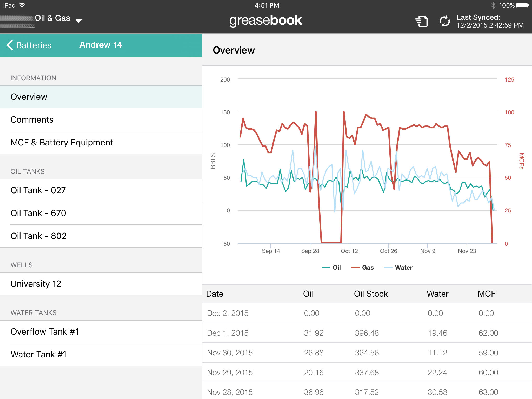532x399 pixels.
Task: Tap the Bluetooth status icon
Action: pyautogui.click(x=493, y=5)
